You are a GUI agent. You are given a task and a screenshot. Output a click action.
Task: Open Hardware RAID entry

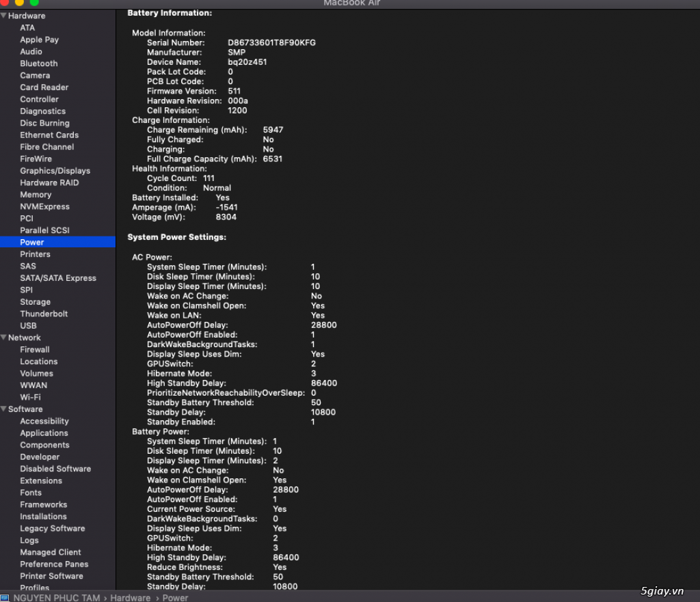[49, 182]
